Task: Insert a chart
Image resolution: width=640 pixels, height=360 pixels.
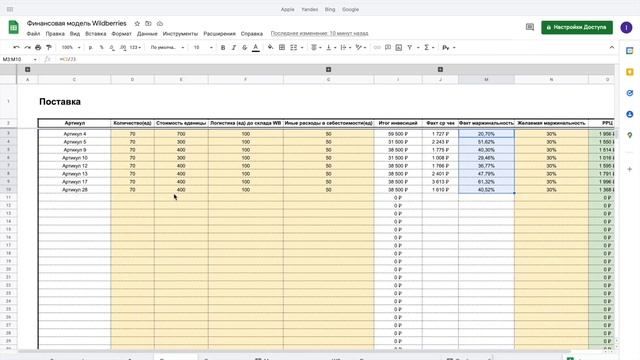Action: coord(399,47)
